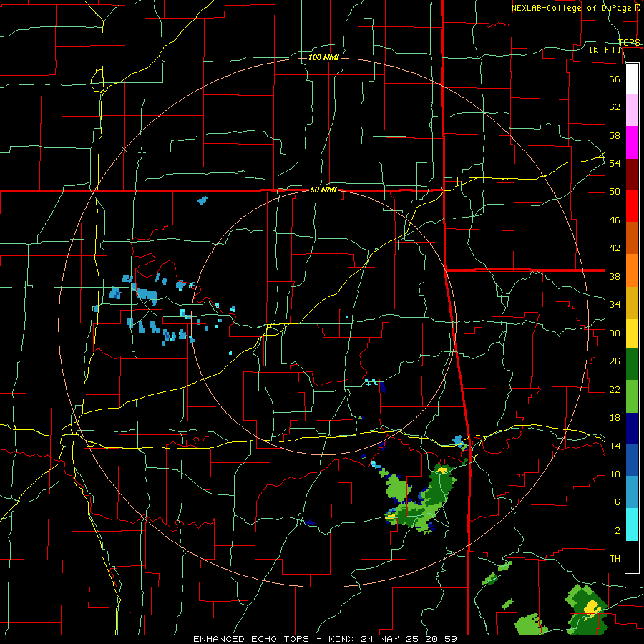Select the navy blue legend band
This screenshot has height=644, width=644.
point(632,429)
